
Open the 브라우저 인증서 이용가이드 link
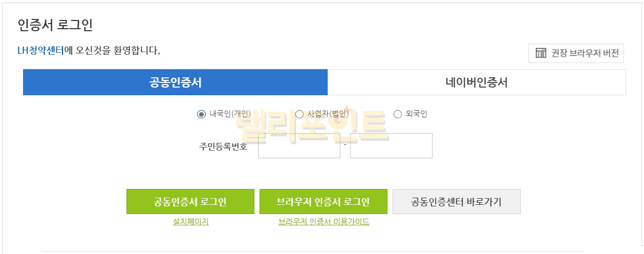tap(324, 222)
